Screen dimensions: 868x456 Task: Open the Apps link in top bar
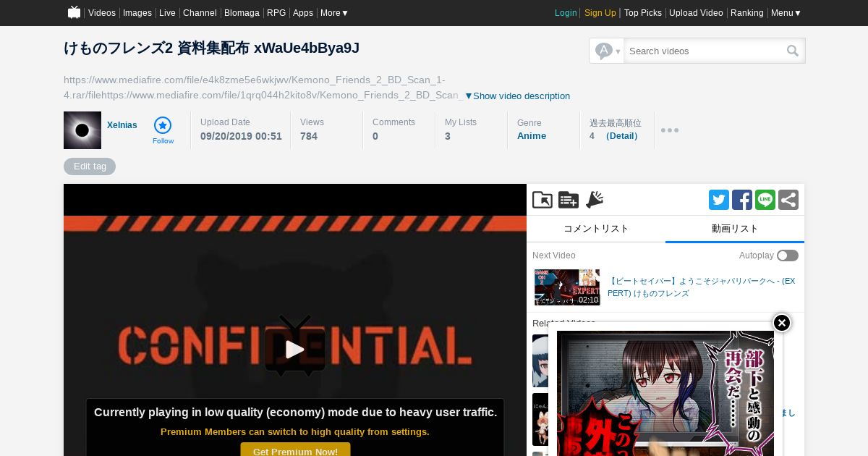coord(303,13)
